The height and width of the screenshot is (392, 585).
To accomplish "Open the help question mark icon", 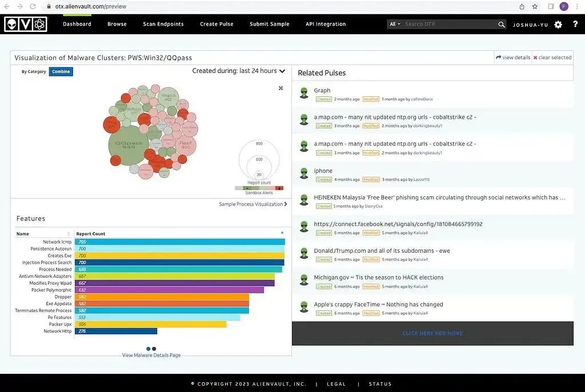I will 575,24.
